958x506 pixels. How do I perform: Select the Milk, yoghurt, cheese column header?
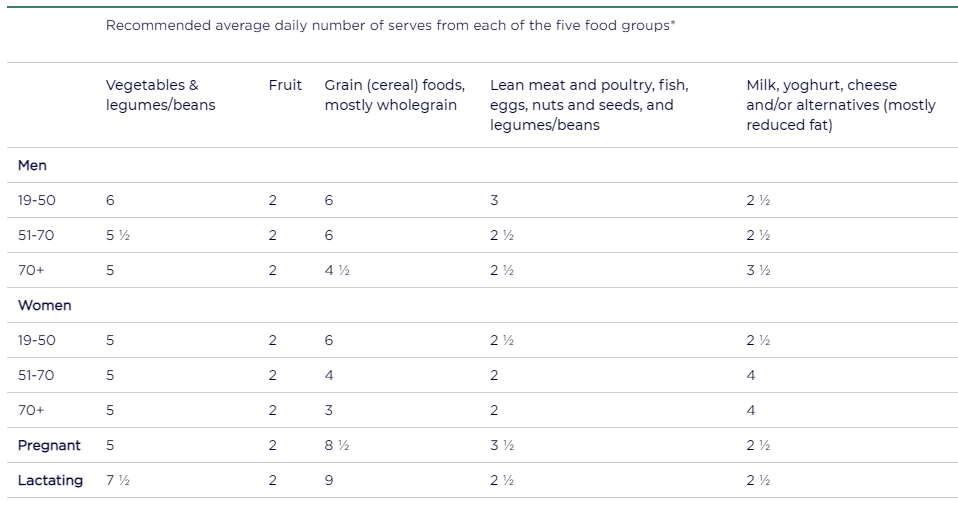click(841, 104)
